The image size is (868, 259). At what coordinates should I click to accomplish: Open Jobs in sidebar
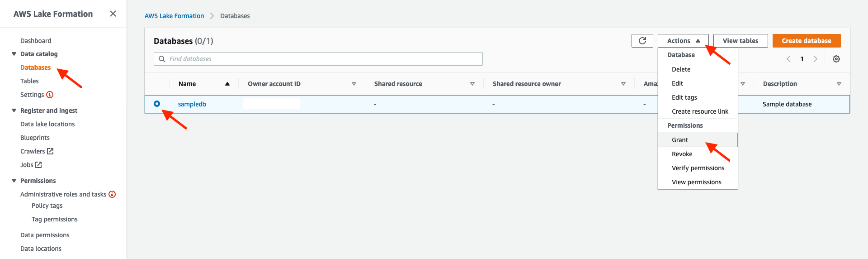point(27,165)
